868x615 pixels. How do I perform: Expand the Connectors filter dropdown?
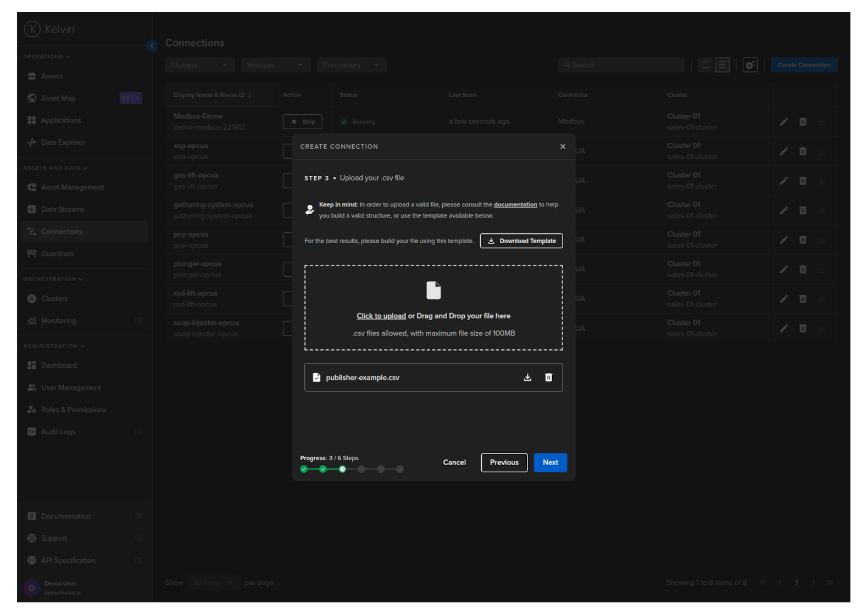(x=352, y=65)
